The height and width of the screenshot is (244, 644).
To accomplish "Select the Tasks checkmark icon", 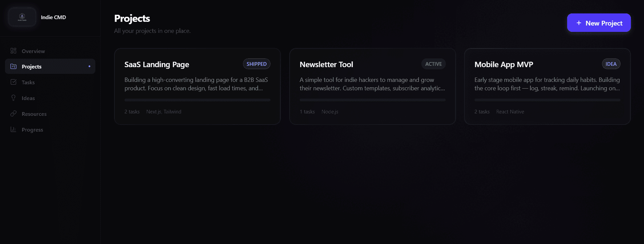I will (x=13, y=82).
